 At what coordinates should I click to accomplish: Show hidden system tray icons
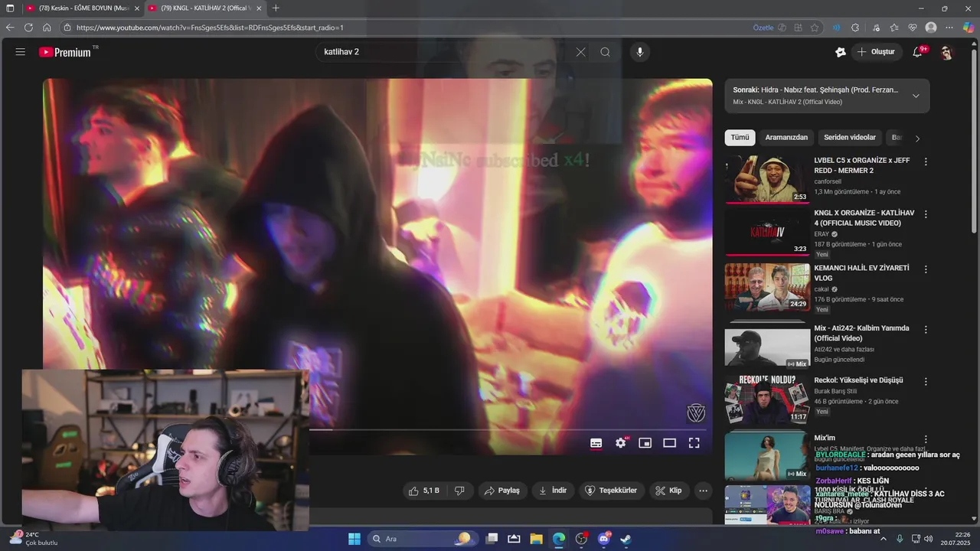[x=883, y=539]
